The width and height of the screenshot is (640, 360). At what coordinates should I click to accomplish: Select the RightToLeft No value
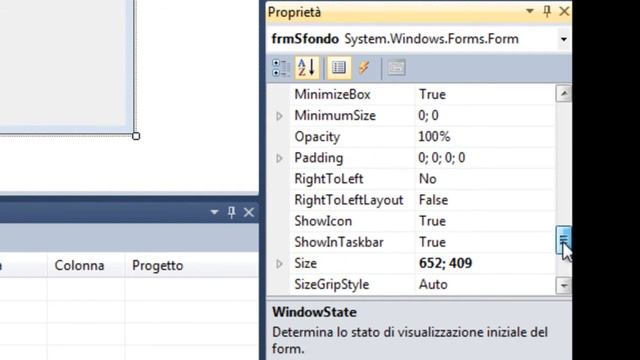pyautogui.click(x=427, y=179)
